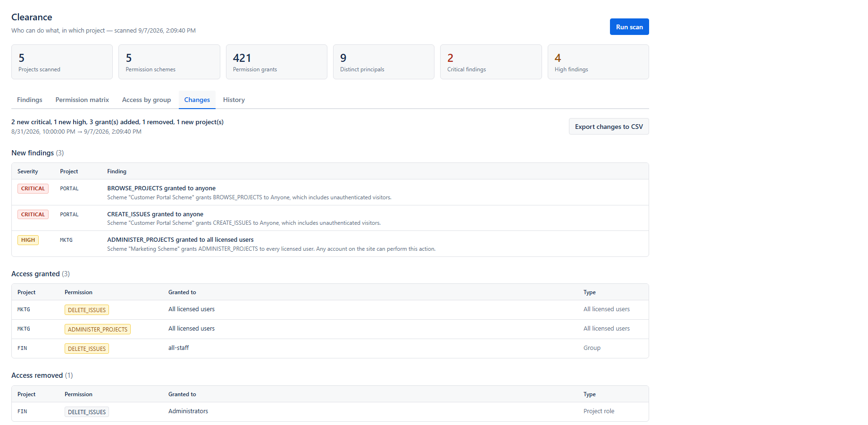Click the Distinct principals stat card

click(384, 62)
